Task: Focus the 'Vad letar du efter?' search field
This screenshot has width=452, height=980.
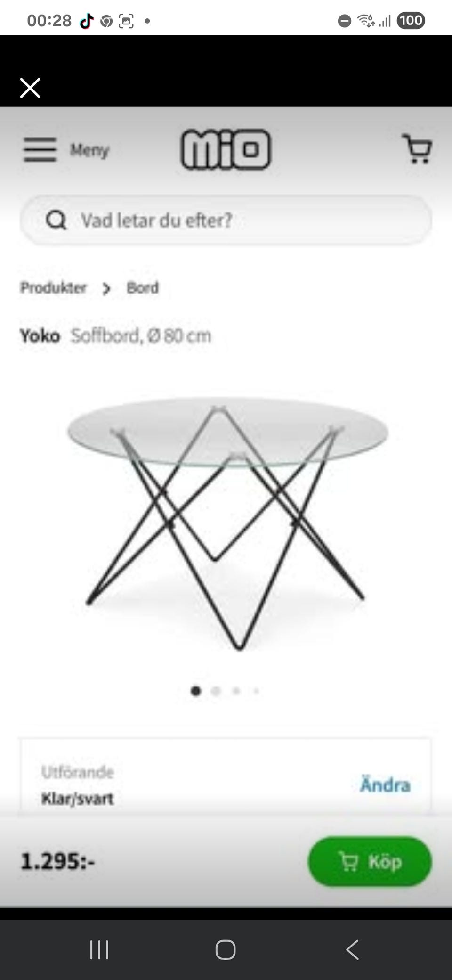Action: [x=226, y=220]
